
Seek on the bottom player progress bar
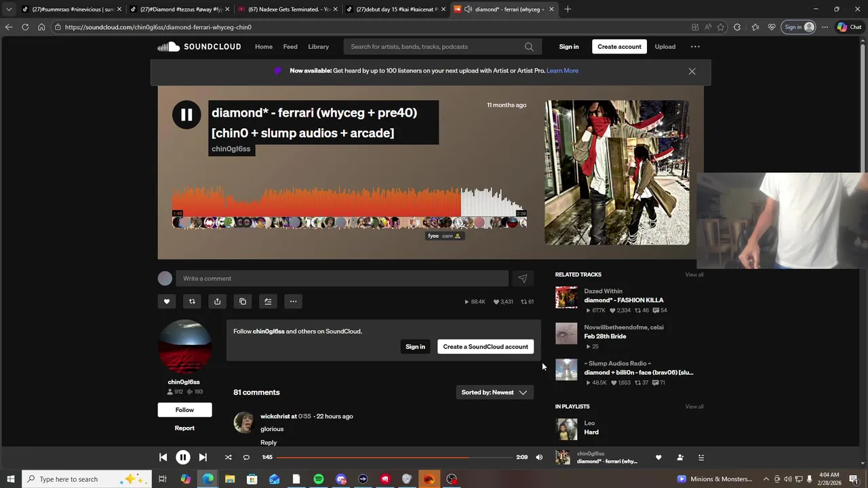coord(394,457)
